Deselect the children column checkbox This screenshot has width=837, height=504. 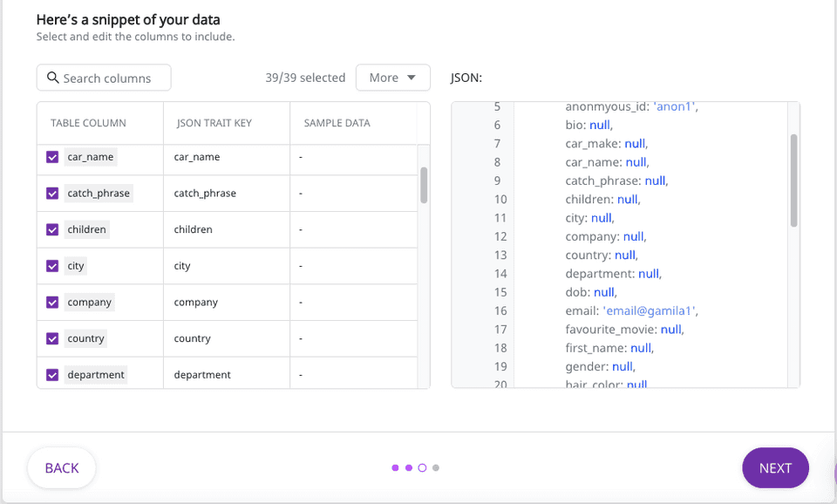(52, 229)
